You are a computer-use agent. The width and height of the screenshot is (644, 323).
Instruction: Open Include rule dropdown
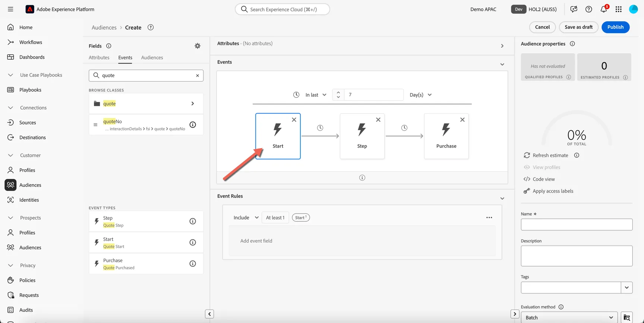click(246, 218)
